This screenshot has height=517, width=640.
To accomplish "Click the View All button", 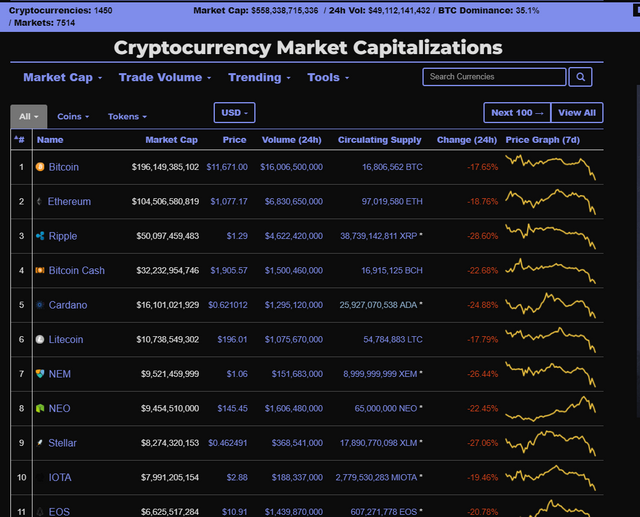I will tap(577, 113).
